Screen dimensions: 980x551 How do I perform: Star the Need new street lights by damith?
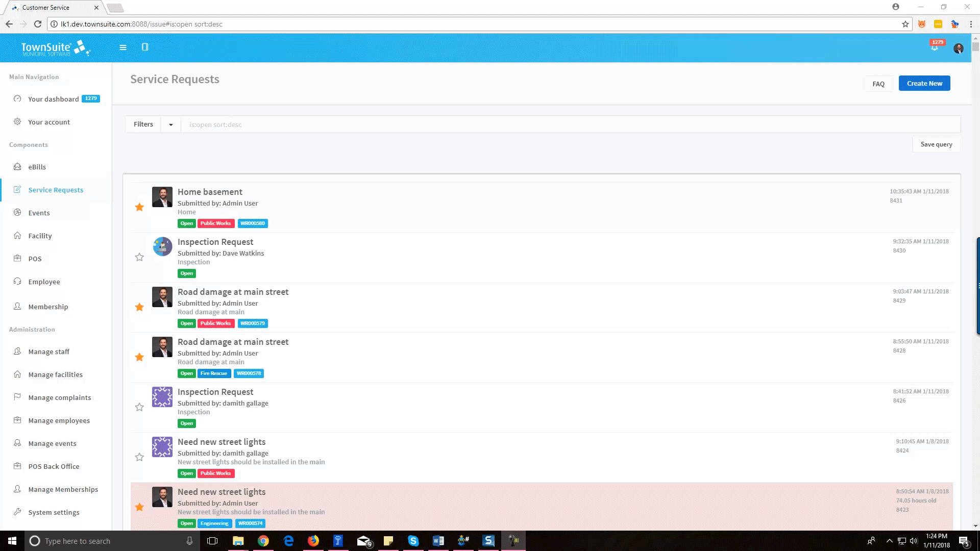139,457
